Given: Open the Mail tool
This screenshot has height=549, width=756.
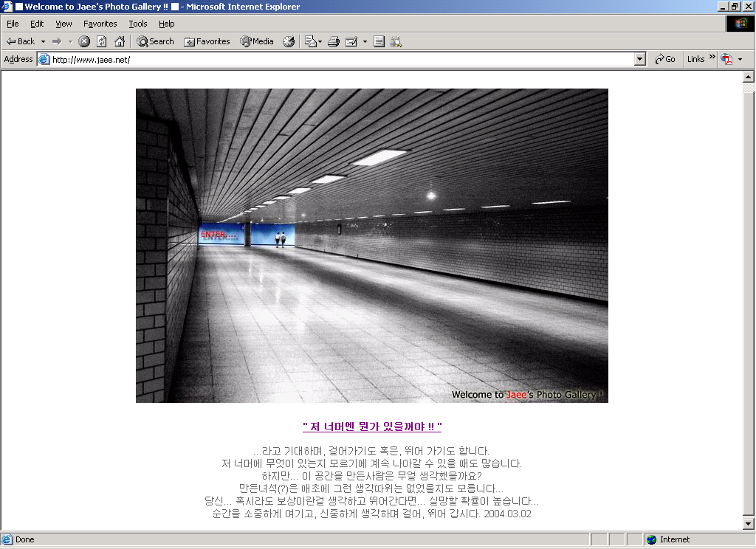Looking at the screenshot, I should [312, 41].
